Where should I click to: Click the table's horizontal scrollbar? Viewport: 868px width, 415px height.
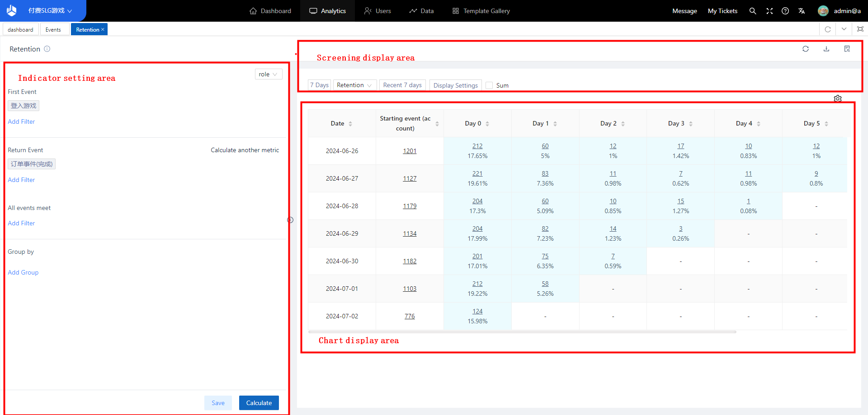(522, 332)
